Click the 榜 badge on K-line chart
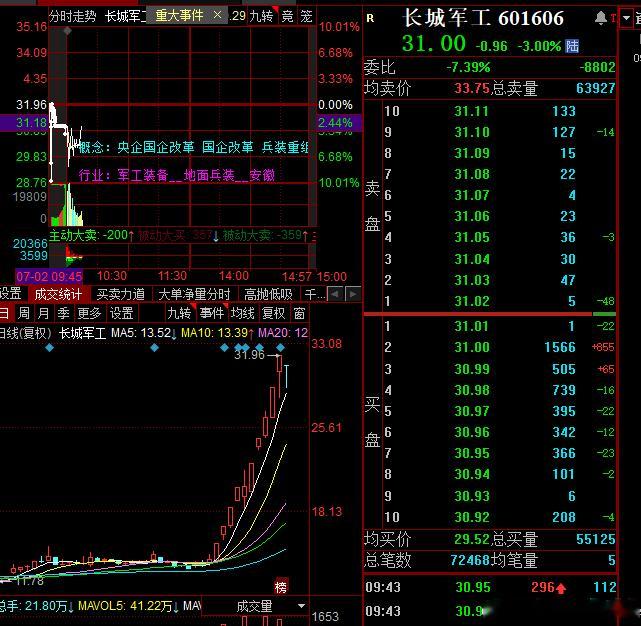 [281, 588]
